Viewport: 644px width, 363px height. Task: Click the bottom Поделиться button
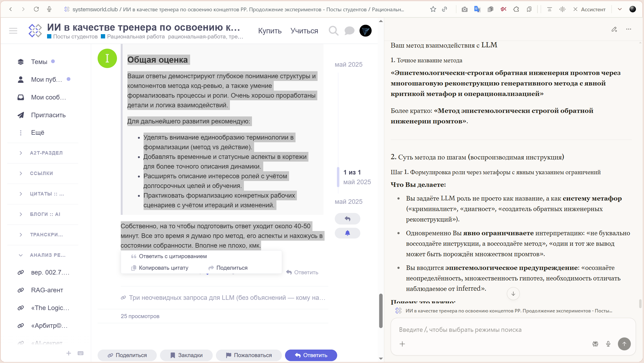point(127,355)
